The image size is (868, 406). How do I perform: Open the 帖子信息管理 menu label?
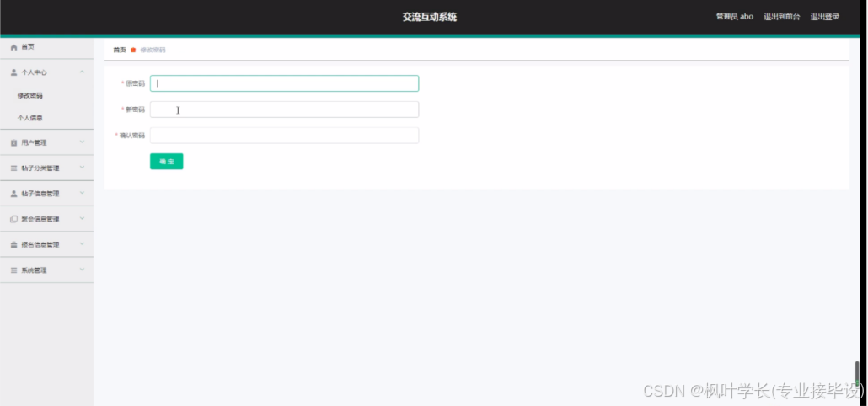click(x=40, y=194)
